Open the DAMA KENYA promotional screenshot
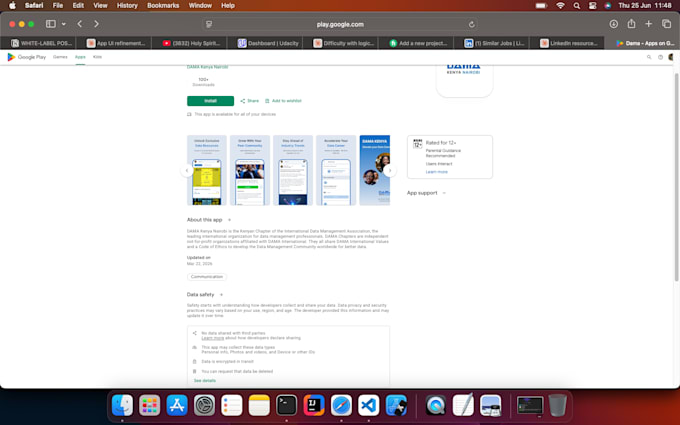 pyautogui.click(x=375, y=170)
